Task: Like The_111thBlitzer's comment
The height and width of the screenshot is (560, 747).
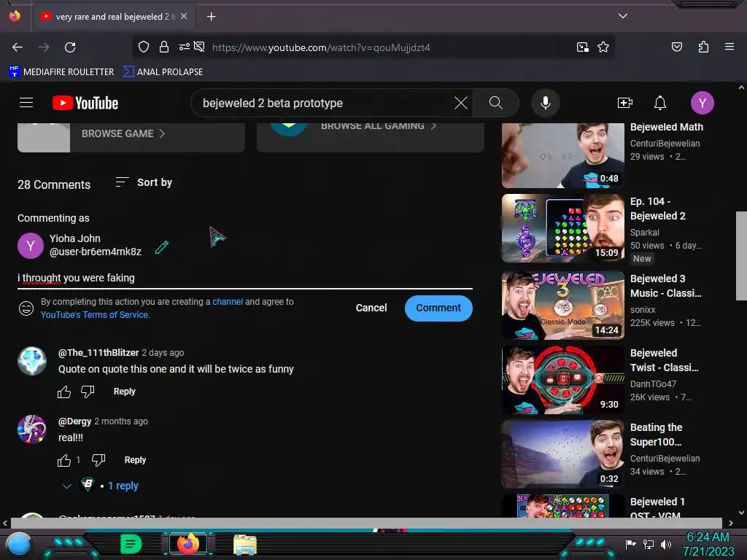Action: pyautogui.click(x=64, y=392)
